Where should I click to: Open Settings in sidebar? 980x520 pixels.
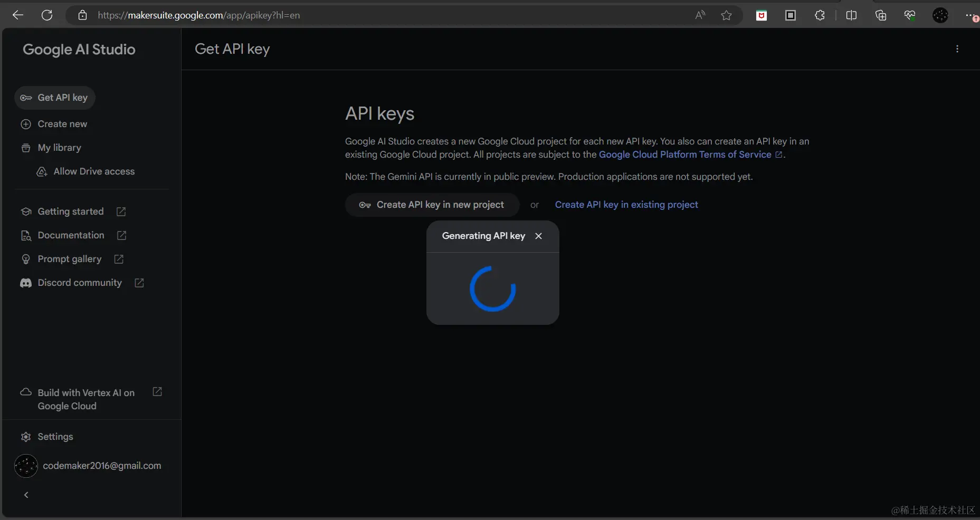pyautogui.click(x=55, y=437)
